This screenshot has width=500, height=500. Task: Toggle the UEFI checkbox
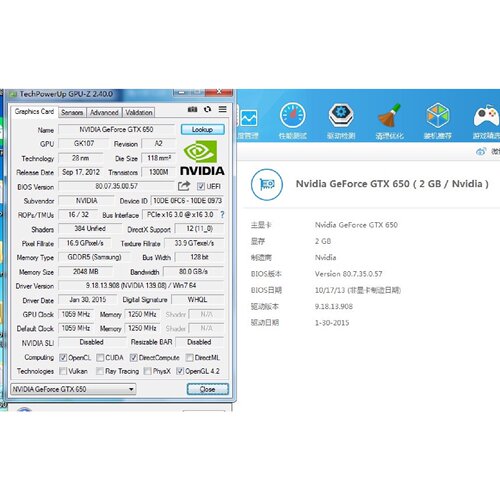coord(201,186)
